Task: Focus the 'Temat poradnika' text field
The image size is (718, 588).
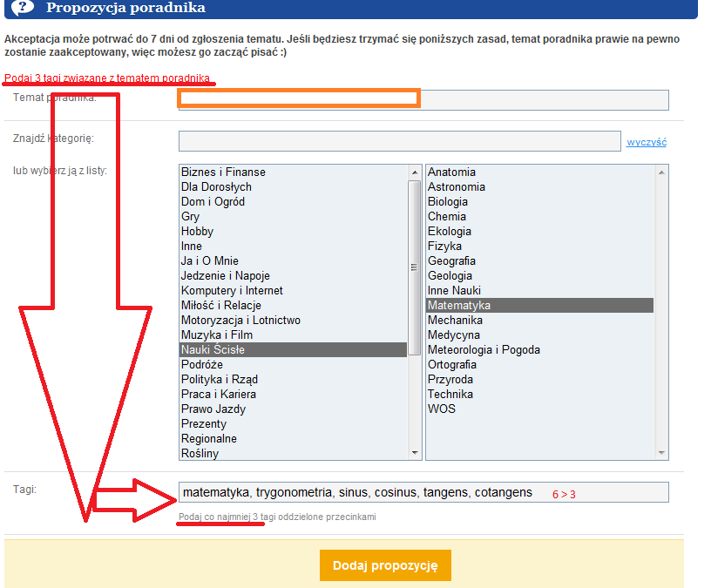Action: pyautogui.click(x=423, y=99)
